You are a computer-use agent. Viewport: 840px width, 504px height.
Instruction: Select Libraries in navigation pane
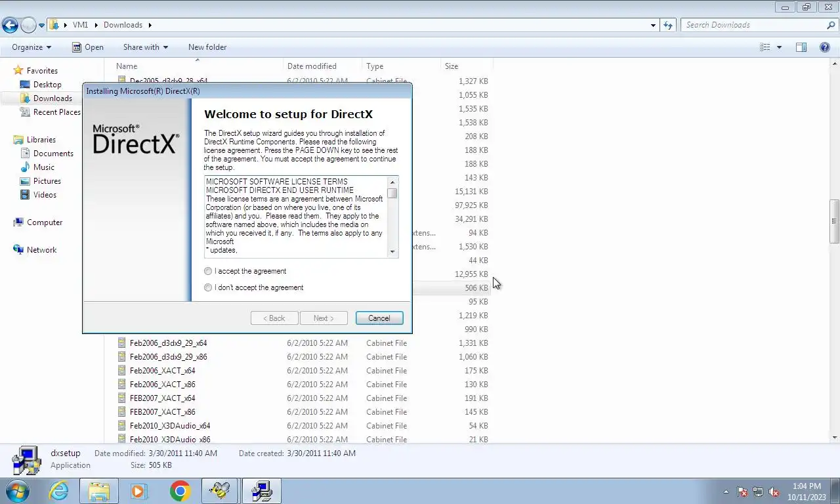pos(41,140)
